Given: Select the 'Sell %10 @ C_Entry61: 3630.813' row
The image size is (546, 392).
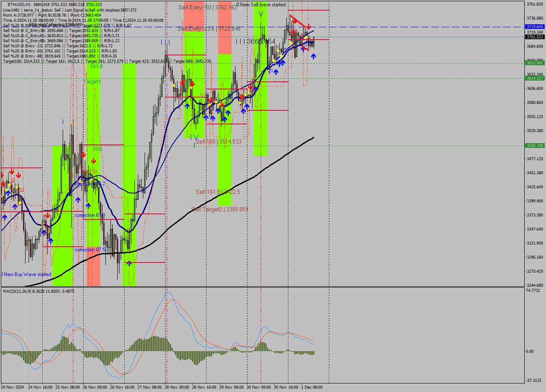Looking at the screenshot, I should [61, 35].
